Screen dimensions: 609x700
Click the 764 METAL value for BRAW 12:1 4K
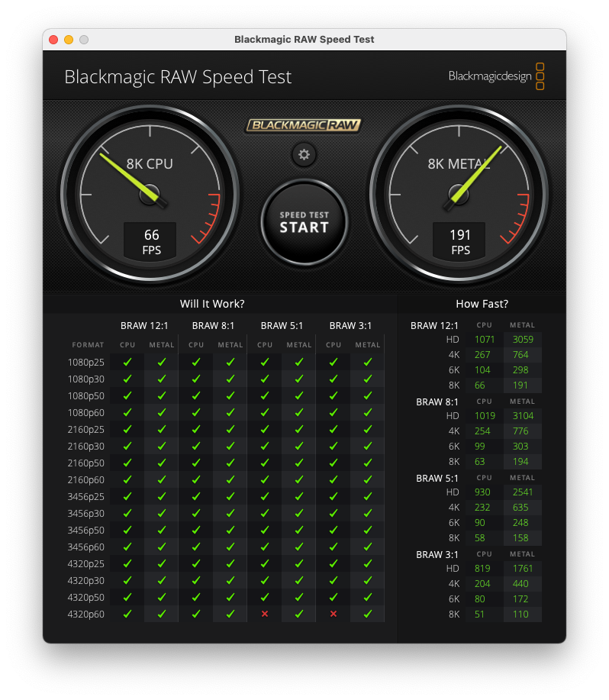pyautogui.click(x=520, y=355)
